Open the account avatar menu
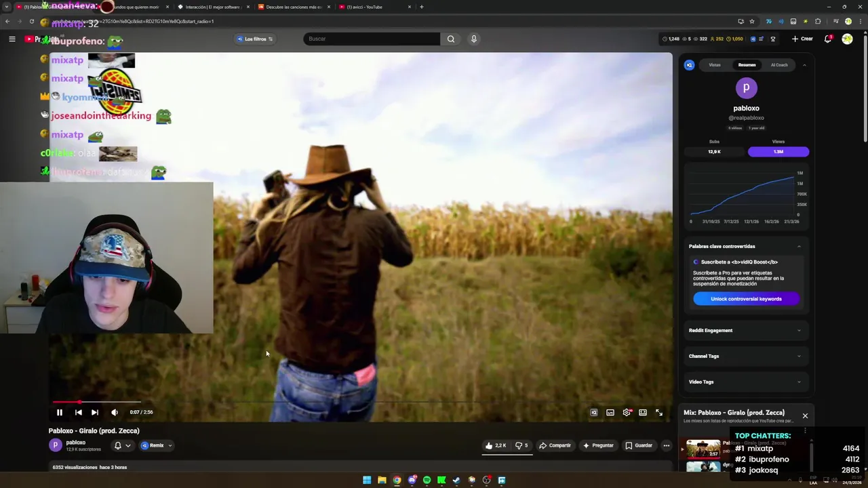 (848, 39)
